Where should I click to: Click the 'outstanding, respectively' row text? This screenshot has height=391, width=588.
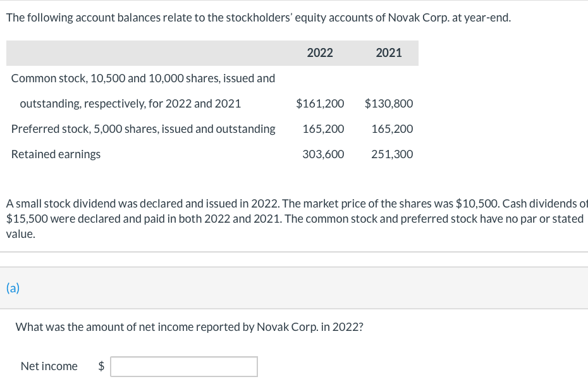[130, 104]
